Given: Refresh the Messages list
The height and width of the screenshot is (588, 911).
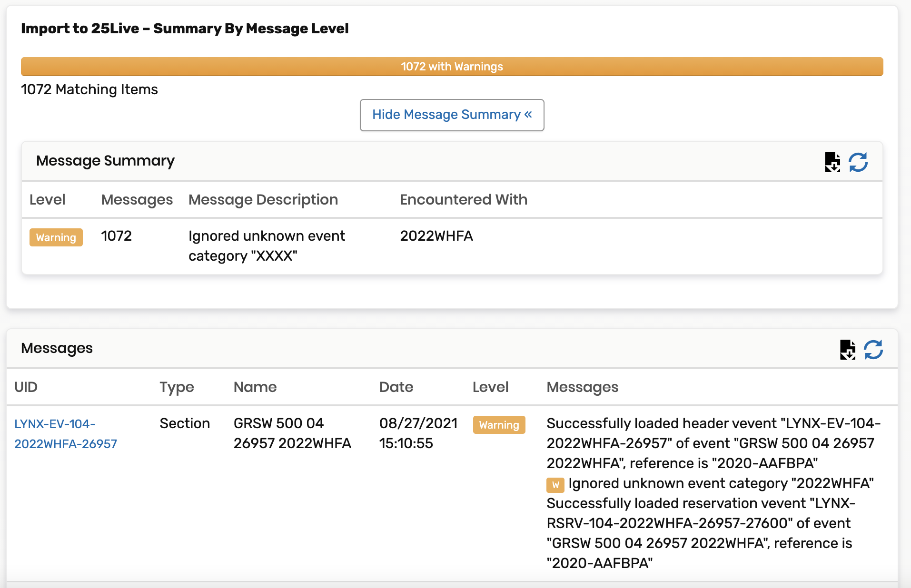Looking at the screenshot, I should [x=873, y=350].
